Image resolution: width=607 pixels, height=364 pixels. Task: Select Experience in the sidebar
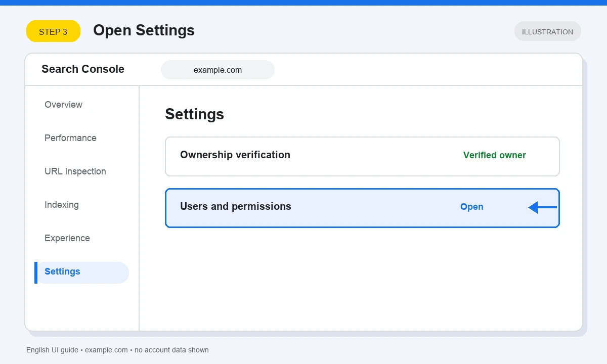[67, 238]
